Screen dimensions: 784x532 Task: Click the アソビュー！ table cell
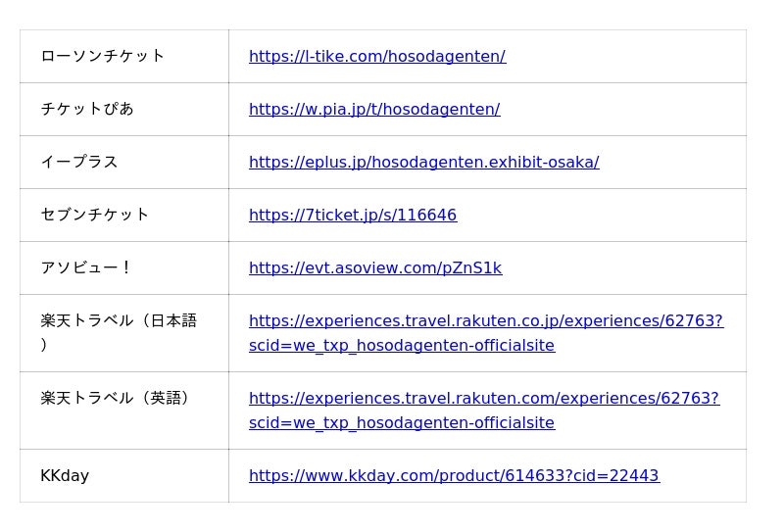click(x=124, y=268)
